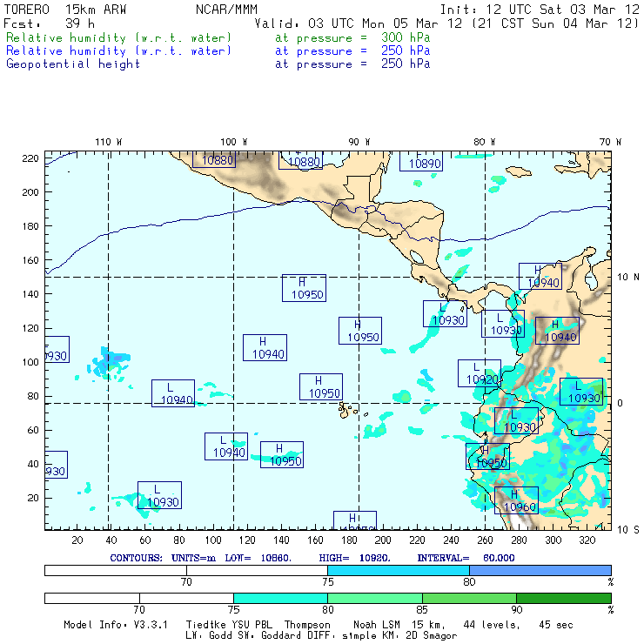644x644 pixels.
Task: Click the green 'Relative humidity (w.r.t. water)' label
Action: (x=118, y=37)
